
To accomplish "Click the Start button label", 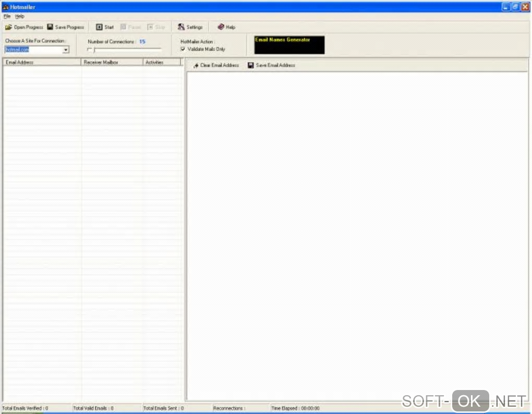I will point(109,27).
